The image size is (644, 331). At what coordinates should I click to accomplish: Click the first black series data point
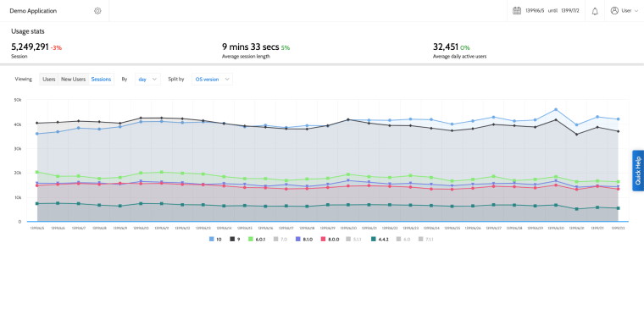pyautogui.click(x=37, y=123)
